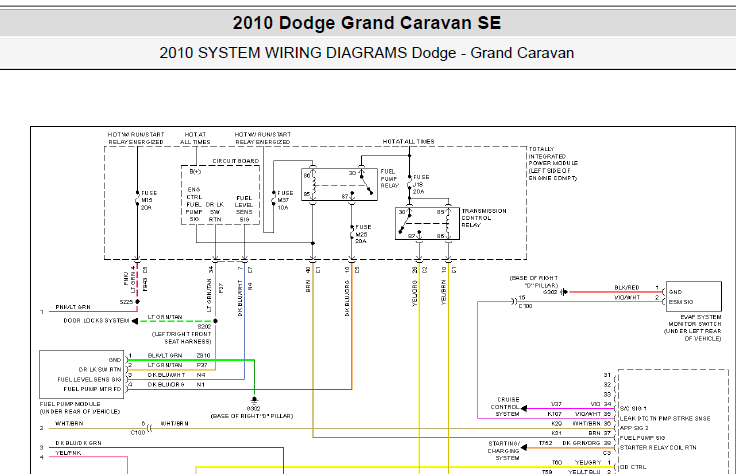Click the "FUEL PUMP SIG" label at pin 37

pyautogui.click(x=643, y=438)
